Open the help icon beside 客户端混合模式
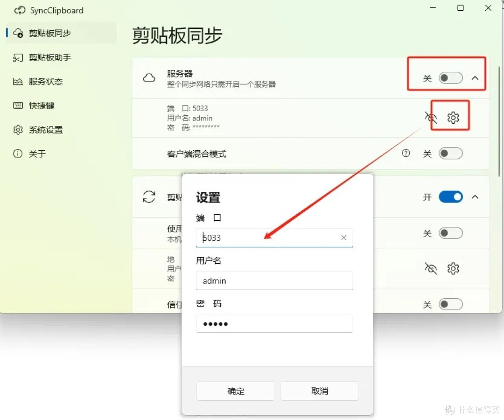504x420 pixels. (x=406, y=153)
